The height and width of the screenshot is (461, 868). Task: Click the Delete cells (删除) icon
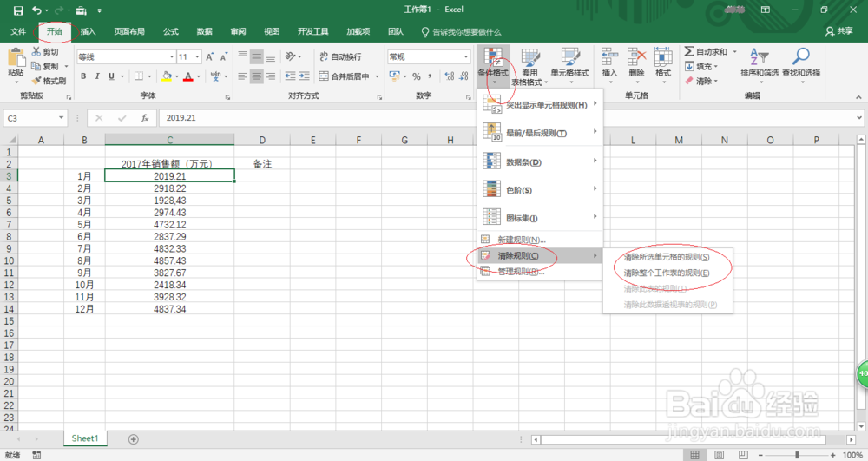click(x=636, y=56)
